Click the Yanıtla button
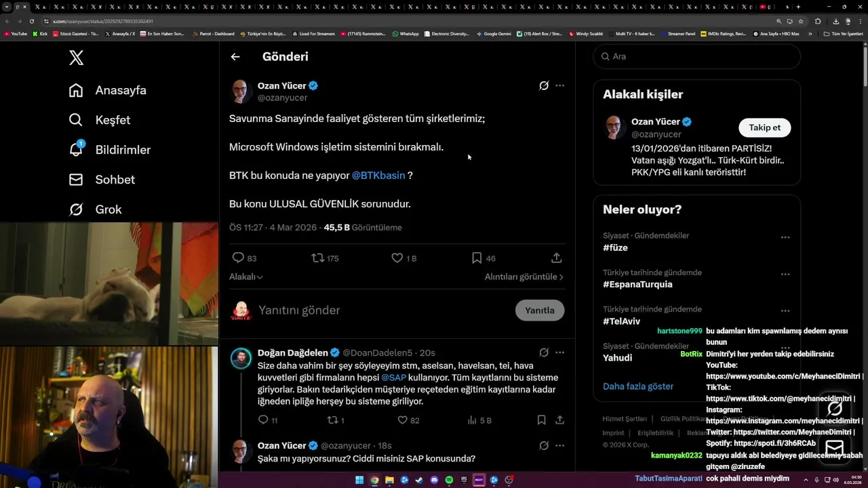868x488 pixels. coord(540,310)
